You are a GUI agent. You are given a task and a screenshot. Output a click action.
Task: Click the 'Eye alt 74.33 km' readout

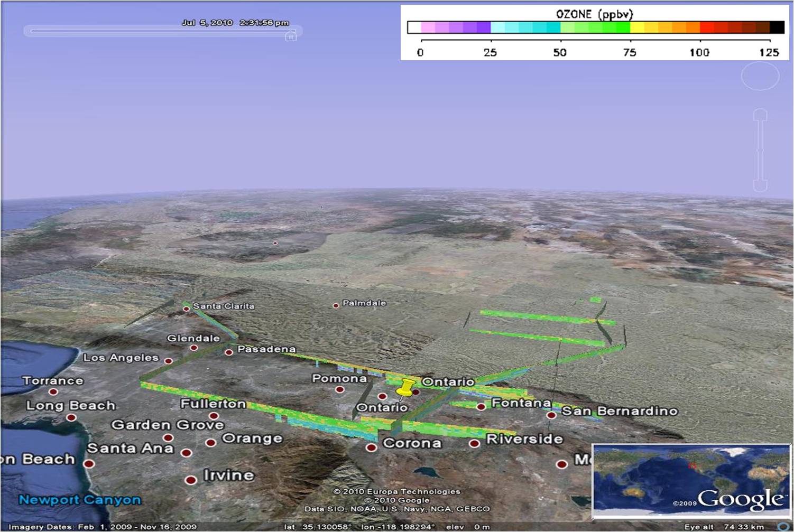tap(724, 527)
